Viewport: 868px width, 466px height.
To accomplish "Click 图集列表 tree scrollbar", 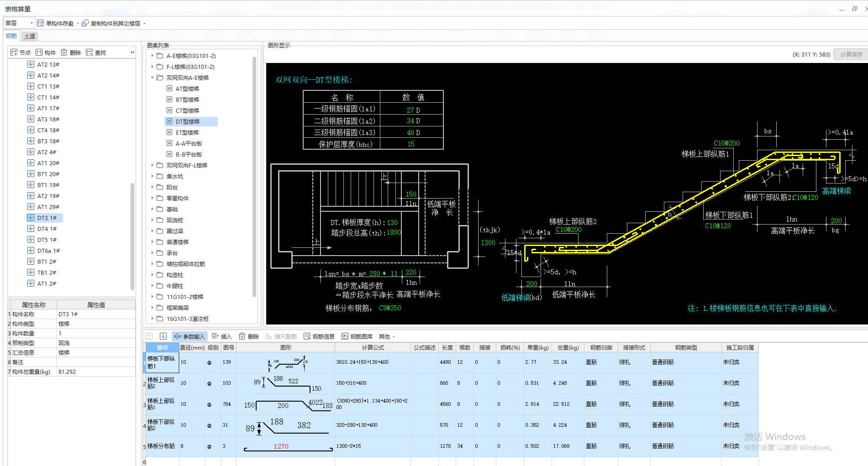I will coord(254,177).
